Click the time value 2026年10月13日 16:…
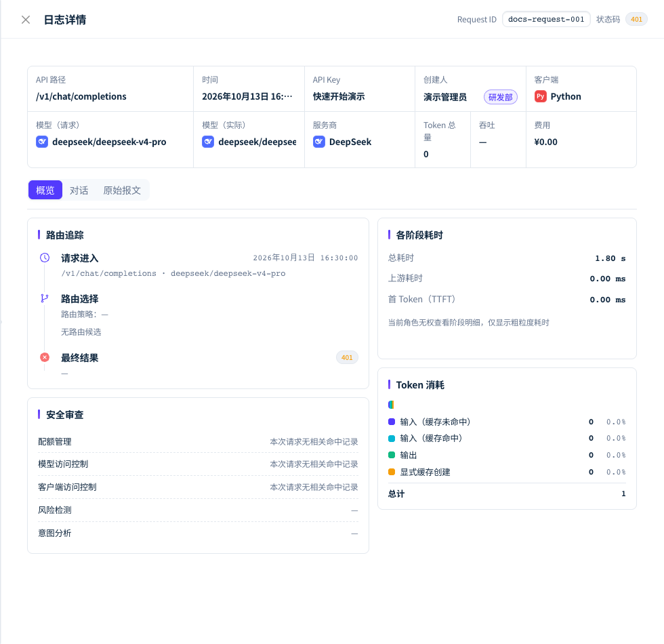The image size is (664, 644). (x=247, y=96)
